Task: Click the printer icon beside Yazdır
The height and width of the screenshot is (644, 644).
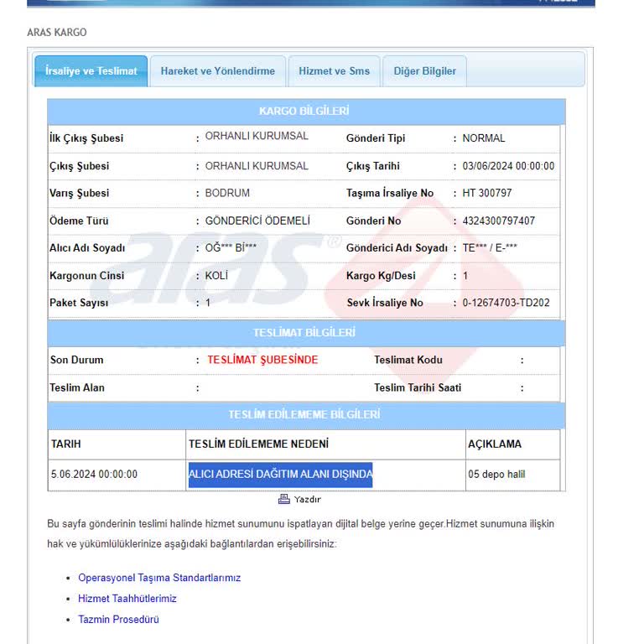Action: (x=283, y=499)
